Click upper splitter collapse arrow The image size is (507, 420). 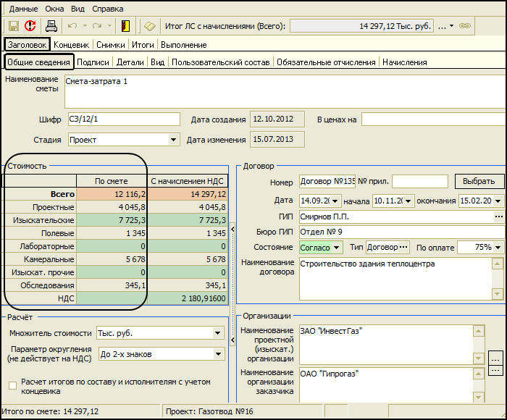coord(232,230)
